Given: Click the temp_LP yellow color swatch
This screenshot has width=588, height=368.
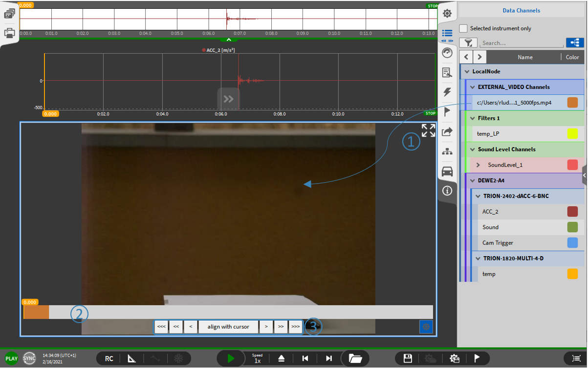Looking at the screenshot, I should pyautogui.click(x=572, y=134).
